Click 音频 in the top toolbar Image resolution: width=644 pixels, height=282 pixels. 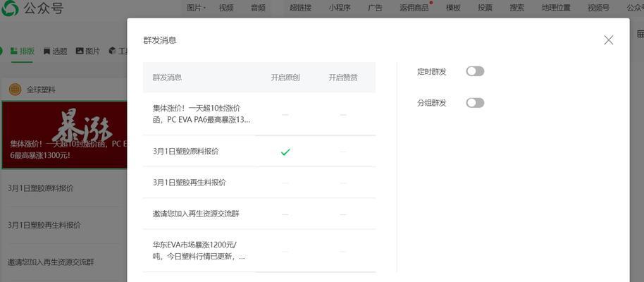point(259,7)
